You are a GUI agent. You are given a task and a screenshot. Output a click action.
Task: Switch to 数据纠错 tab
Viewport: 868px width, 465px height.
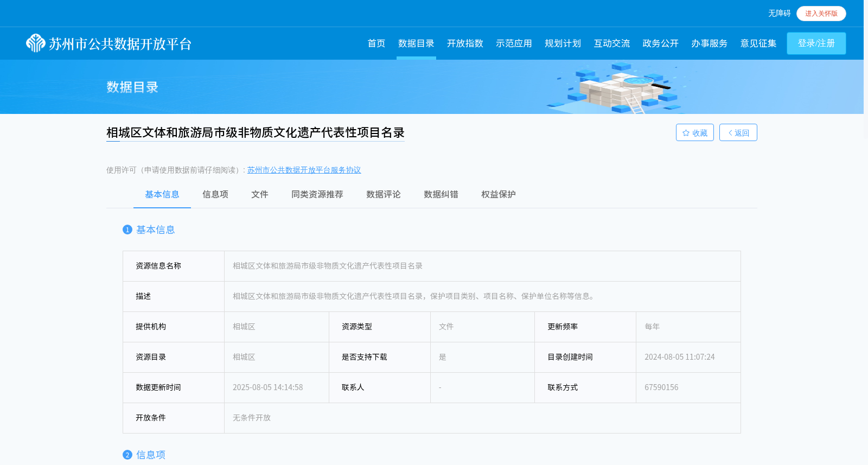click(x=441, y=194)
